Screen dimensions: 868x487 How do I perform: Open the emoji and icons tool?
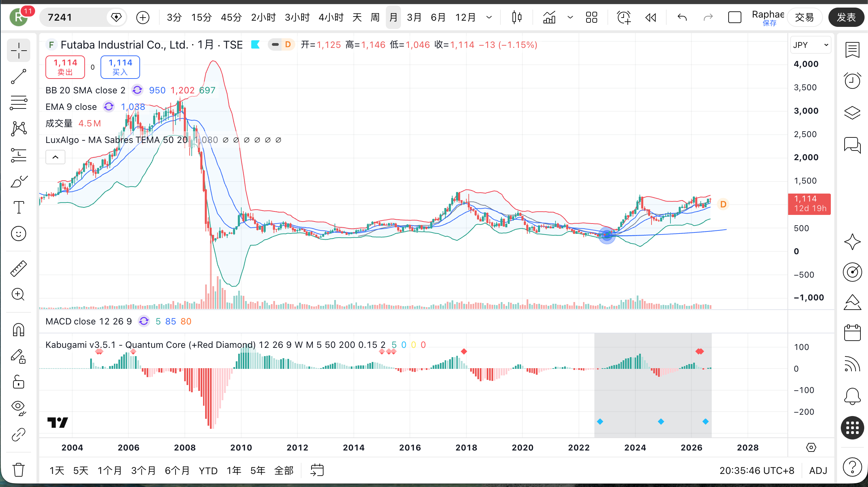(19, 234)
